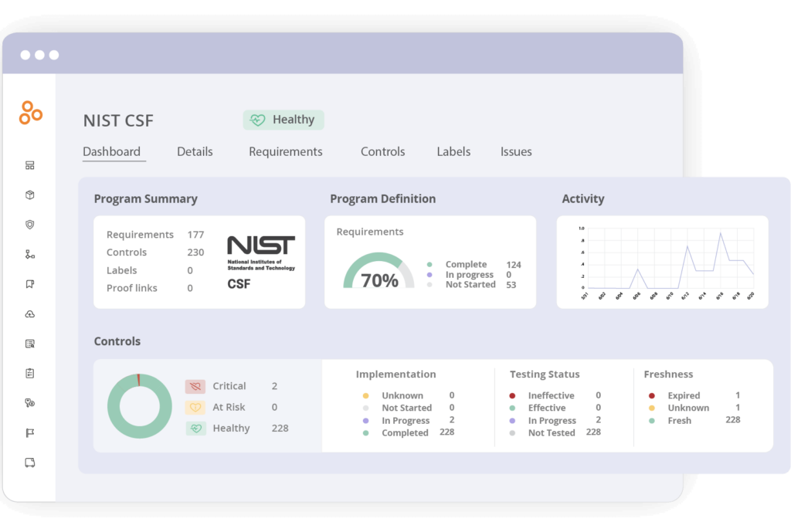Image resolution: width=791 pixels, height=532 pixels.
Task: Click the shield security icon
Action: click(29, 224)
